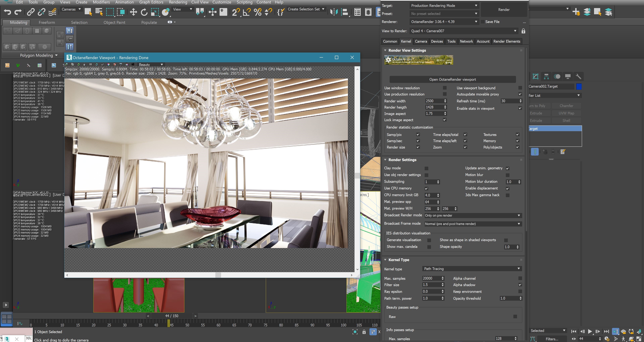The width and height of the screenshot is (644, 342).
Task: Lock the View to Render padlock
Action: click(x=523, y=31)
